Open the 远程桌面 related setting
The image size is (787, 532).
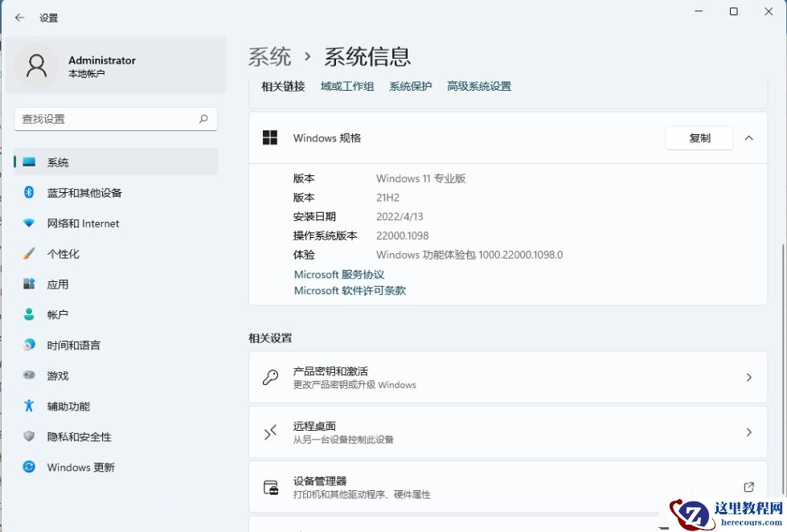(506, 432)
